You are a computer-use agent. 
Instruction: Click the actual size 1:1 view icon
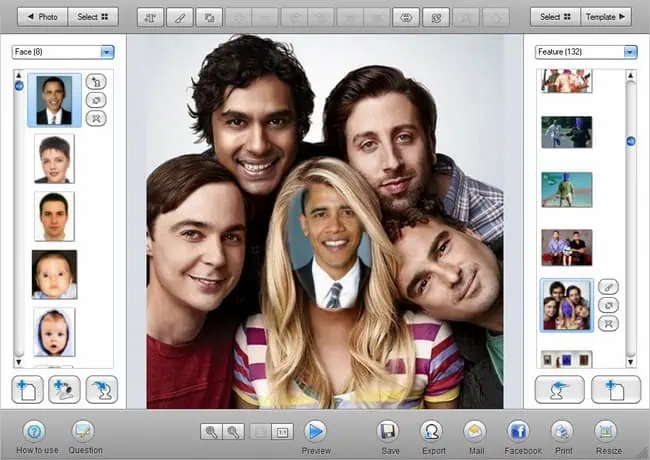pyautogui.click(x=282, y=432)
